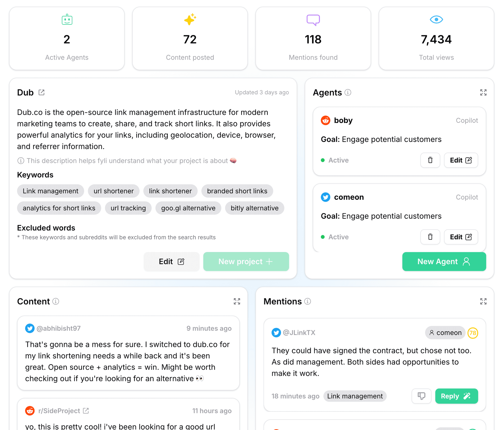
Task: Delete the boby agent with the trash icon
Action: [x=430, y=160]
